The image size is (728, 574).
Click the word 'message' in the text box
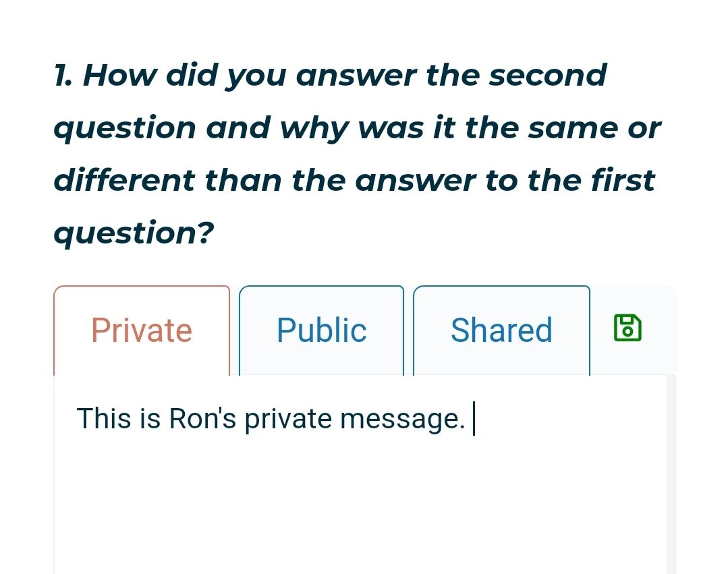point(399,419)
